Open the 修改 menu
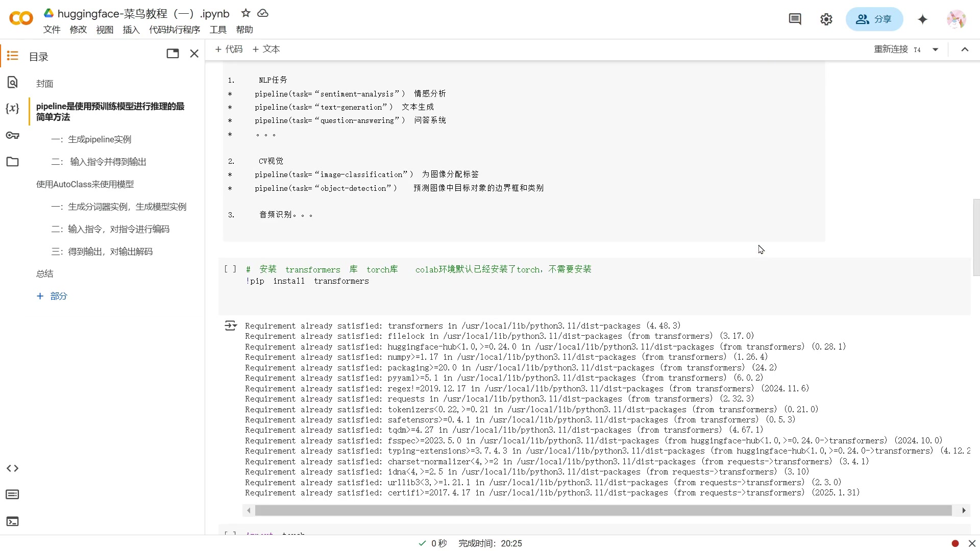Viewport: 980px width, 551px height. (x=78, y=30)
